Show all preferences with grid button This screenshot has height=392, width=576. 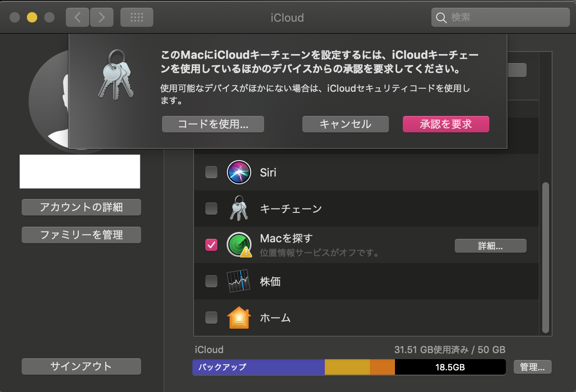click(x=137, y=17)
